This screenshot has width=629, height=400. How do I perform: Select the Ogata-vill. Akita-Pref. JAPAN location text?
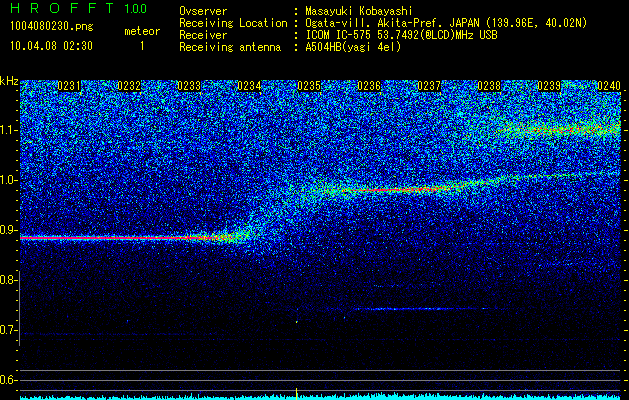446,23
